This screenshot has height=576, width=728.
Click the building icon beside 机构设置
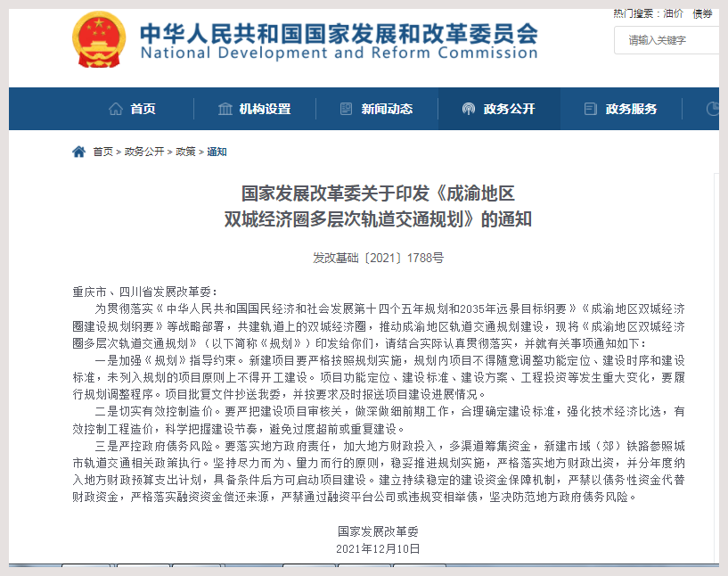pos(225,110)
